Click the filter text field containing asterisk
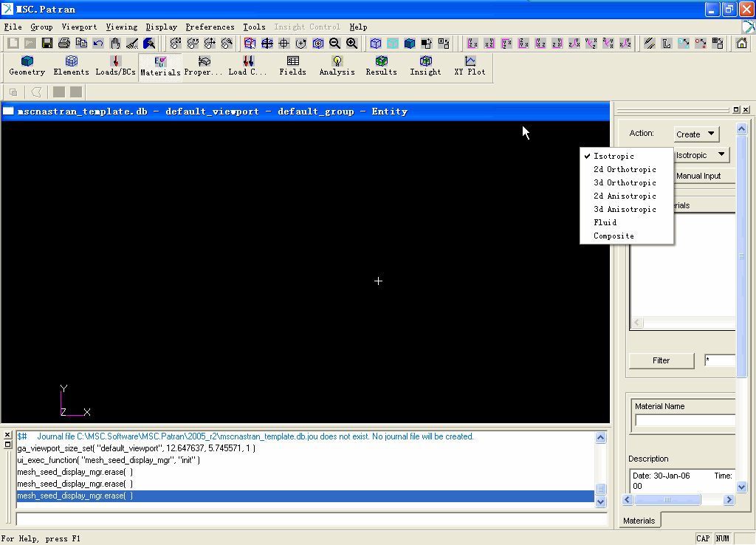756x545 pixels. click(720, 360)
